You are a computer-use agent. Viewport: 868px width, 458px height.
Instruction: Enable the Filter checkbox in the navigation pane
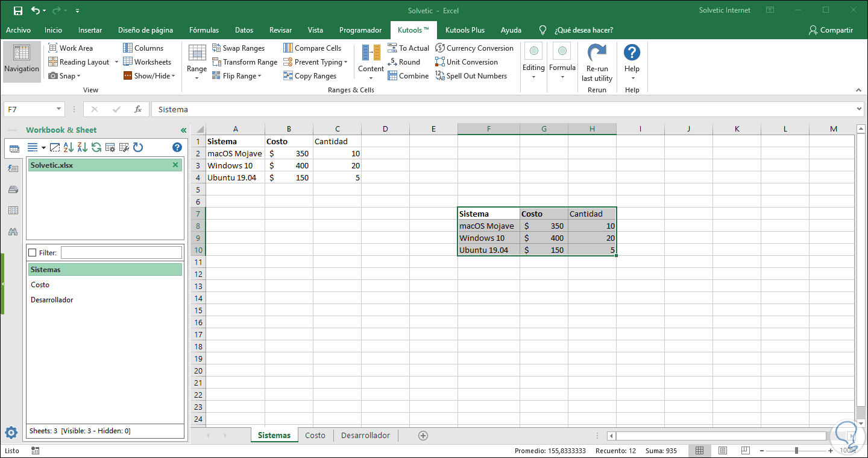pos(33,252)
